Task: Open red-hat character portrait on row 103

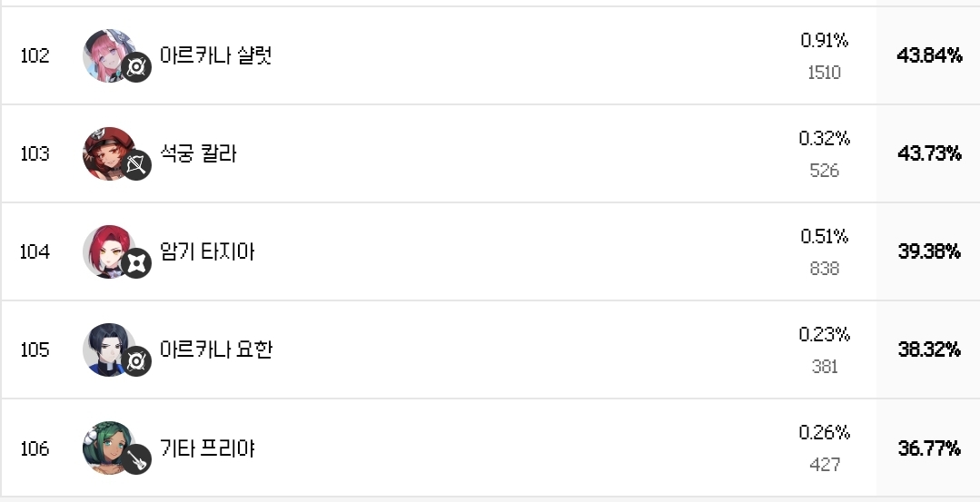Action: (x=109, y=153)
